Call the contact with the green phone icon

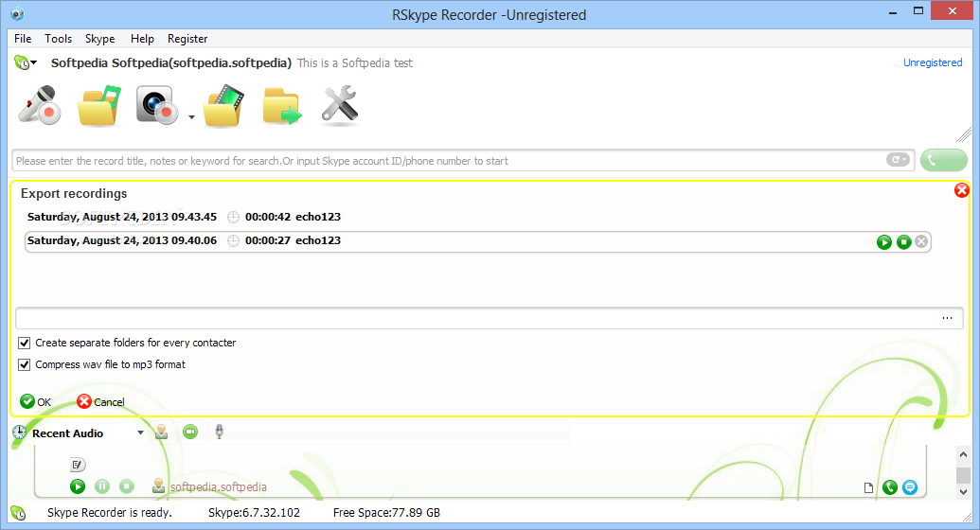890,486
